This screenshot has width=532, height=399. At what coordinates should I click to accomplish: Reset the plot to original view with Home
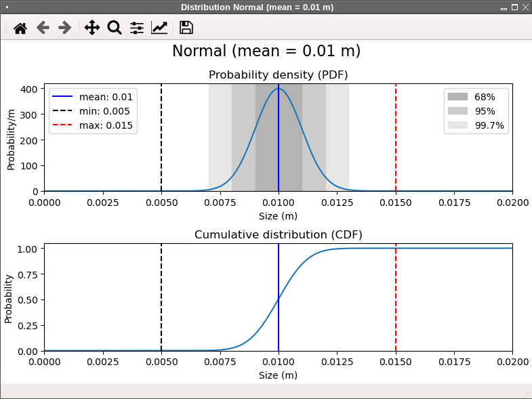20,28
